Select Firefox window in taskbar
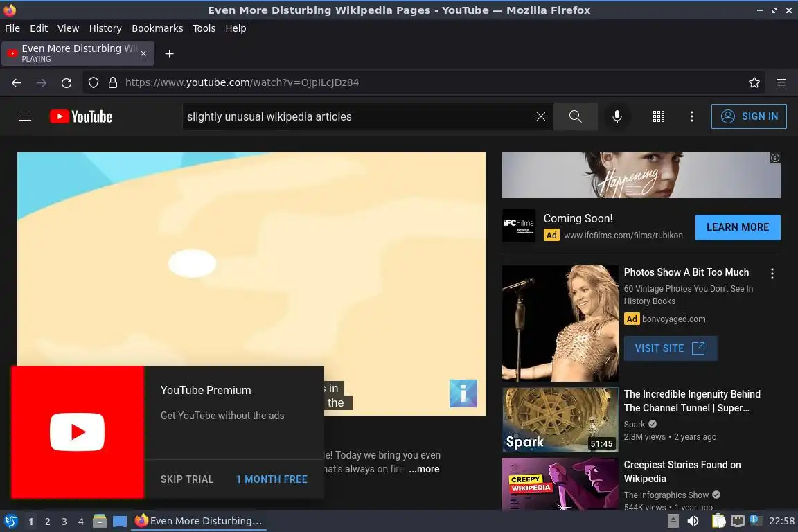 point(199,521)
